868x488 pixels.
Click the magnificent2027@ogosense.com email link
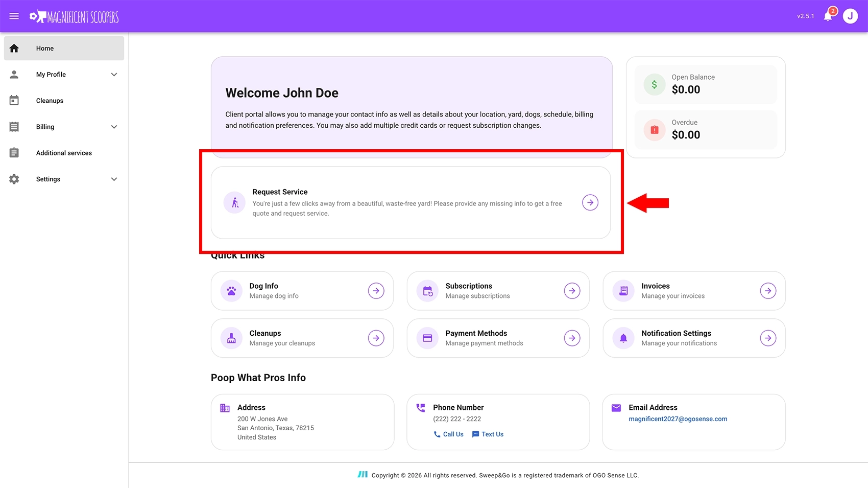(x=678, y=419)
